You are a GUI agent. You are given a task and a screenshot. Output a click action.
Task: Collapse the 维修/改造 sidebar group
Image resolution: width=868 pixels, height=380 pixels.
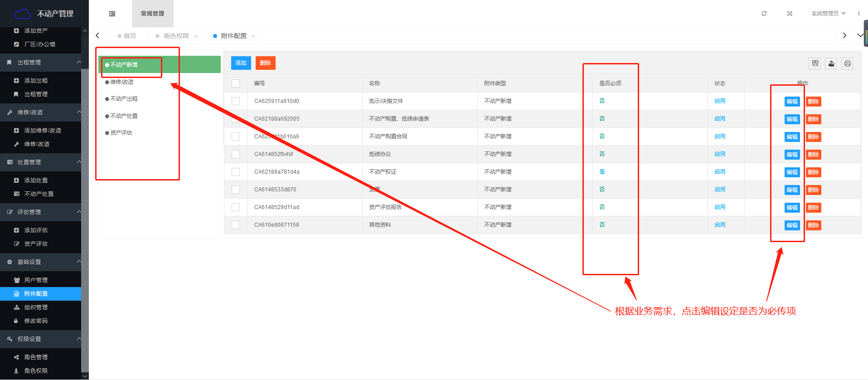click(40, 112)
